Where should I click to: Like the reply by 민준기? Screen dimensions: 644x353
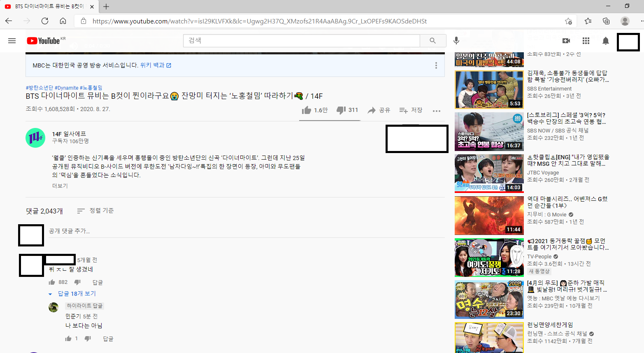[x=68, y=339]
